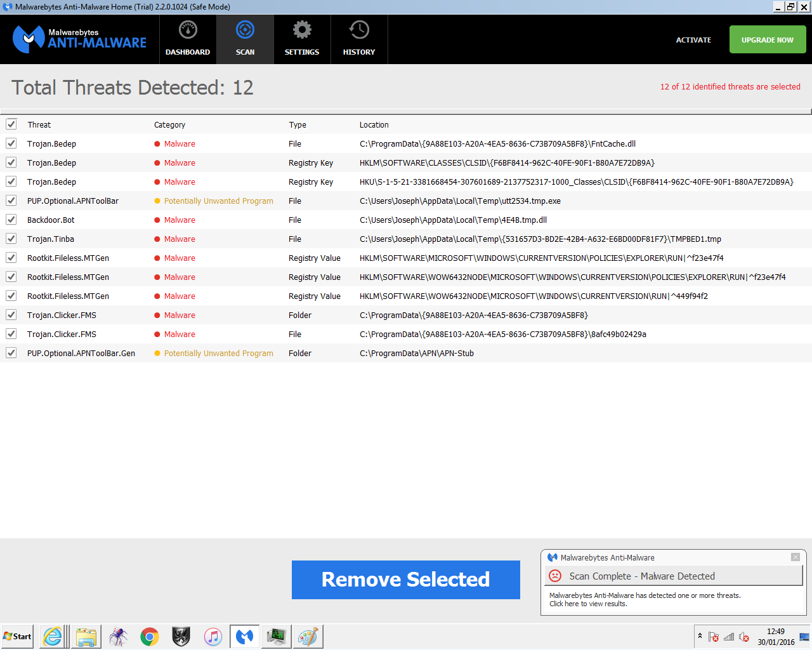Screen dimensions: 812x650
Task: Select the Trojan.Tinba threat name
Action: point(51,239)
